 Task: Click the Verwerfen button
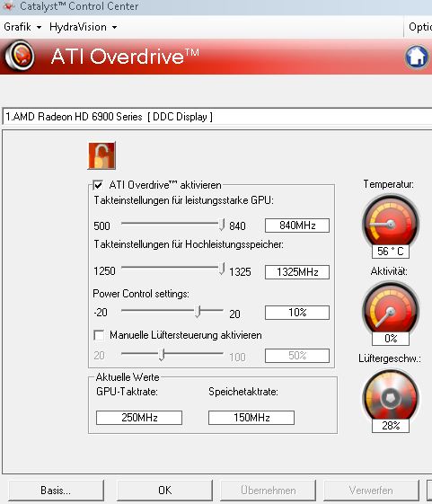371,491
